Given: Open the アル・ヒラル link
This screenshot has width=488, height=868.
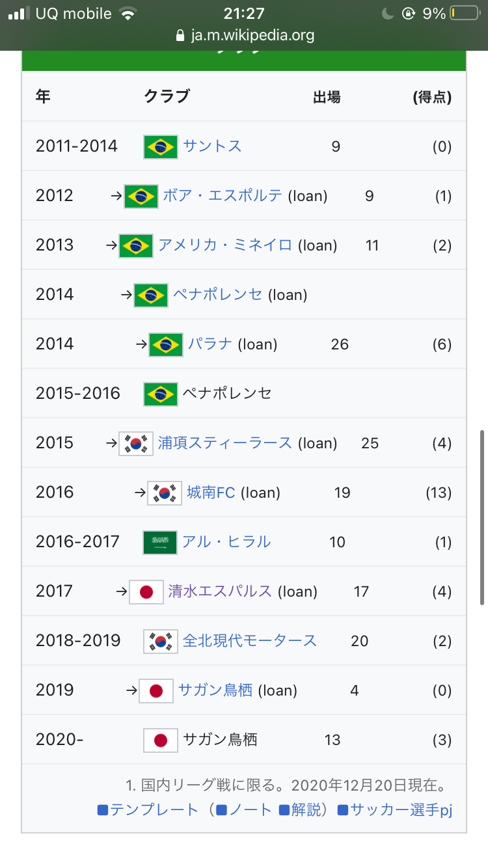Looking at the screenshot, I should (x=226, y=541).
